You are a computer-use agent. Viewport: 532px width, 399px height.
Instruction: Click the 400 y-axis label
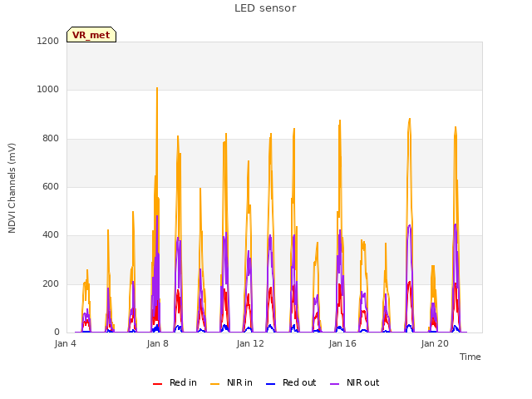coord(51,234)
